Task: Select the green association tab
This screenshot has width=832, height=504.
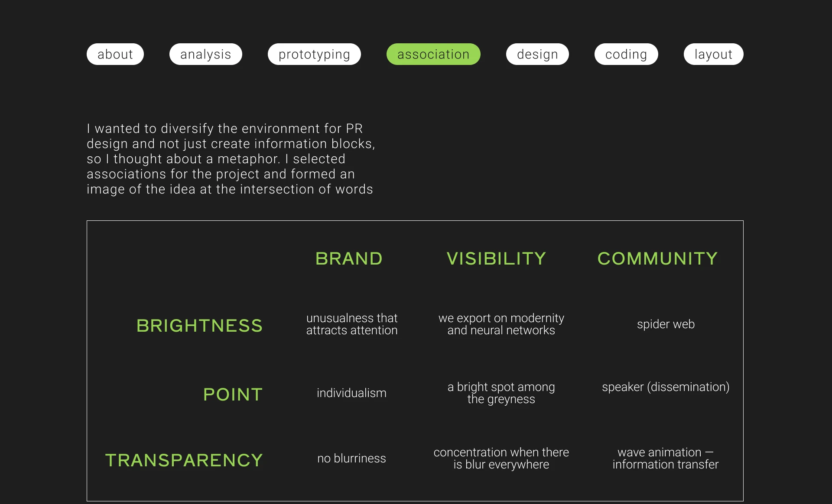Action: [x=433, y=54]
